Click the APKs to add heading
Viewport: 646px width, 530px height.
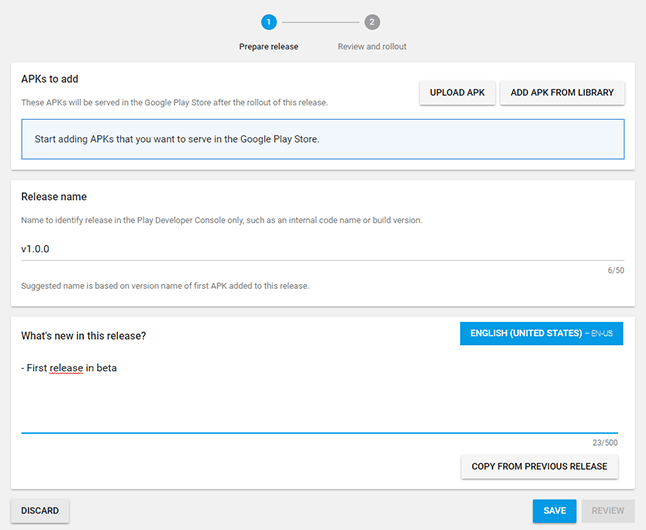pos(50,79)
